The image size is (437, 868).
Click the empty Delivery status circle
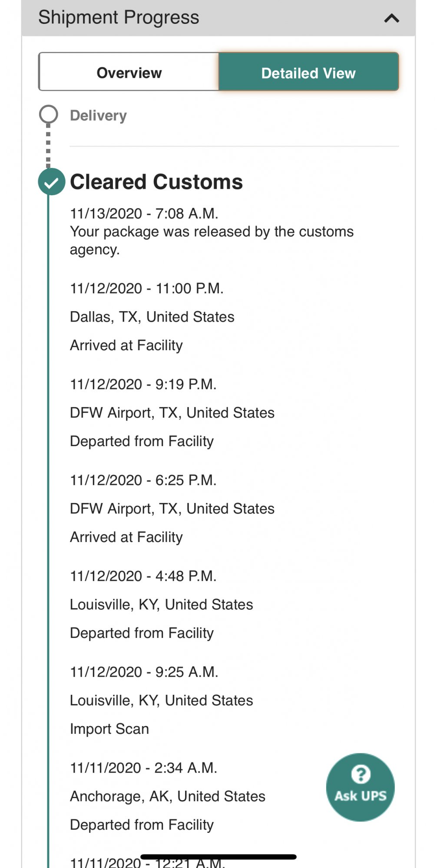(48, 115)
